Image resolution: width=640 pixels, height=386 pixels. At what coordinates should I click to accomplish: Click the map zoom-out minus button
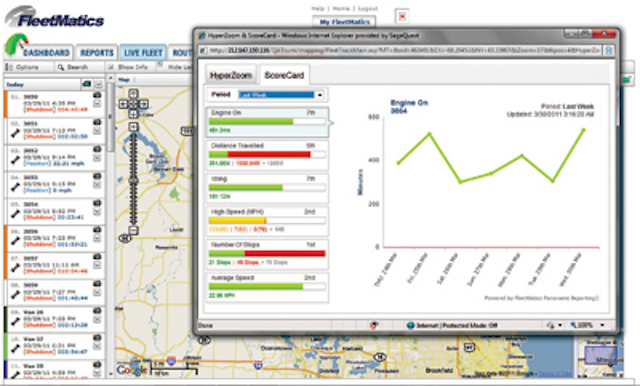[x=133, y=230]
